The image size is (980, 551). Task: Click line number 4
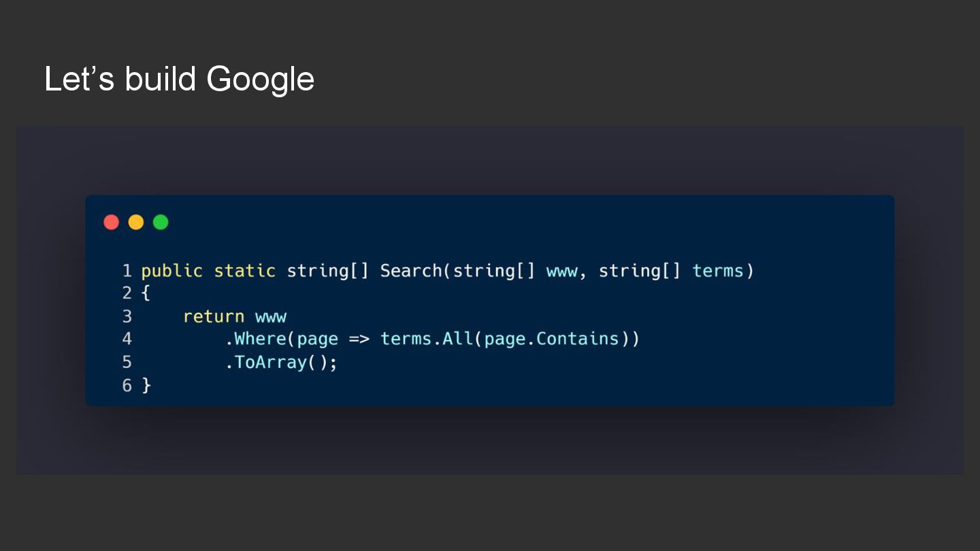[x=127, y=339]
